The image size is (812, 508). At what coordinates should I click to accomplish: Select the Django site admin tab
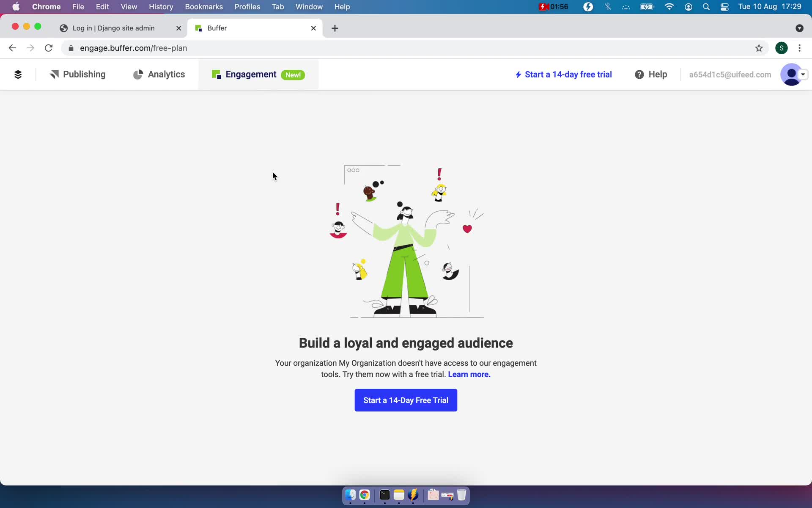click(114, 28)
